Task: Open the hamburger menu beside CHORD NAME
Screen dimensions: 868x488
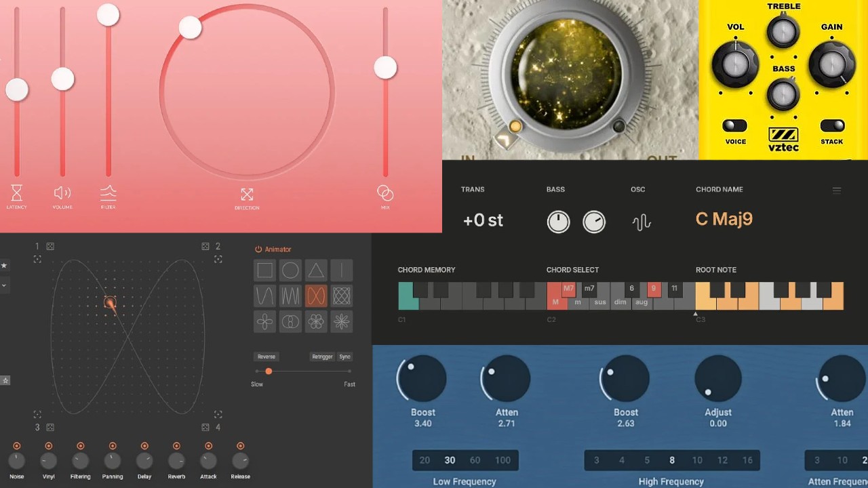Action: point(837,190)
